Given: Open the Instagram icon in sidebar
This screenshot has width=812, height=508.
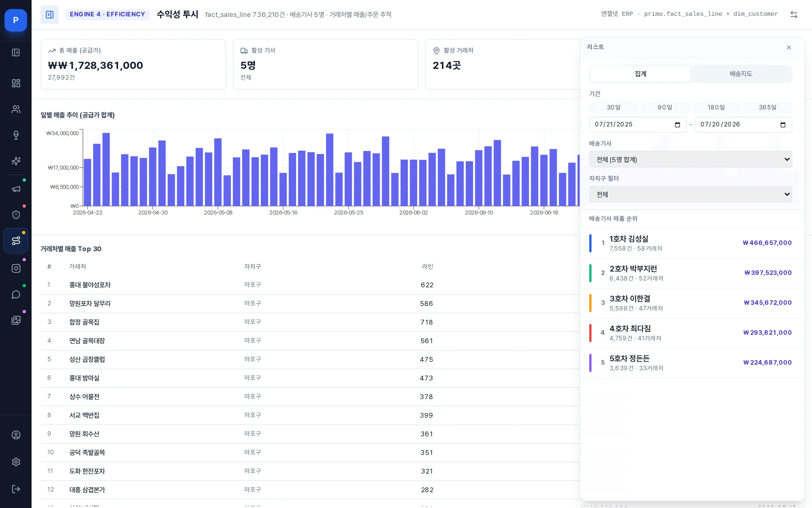Looking at the screenshot, I should click(16, 268).
